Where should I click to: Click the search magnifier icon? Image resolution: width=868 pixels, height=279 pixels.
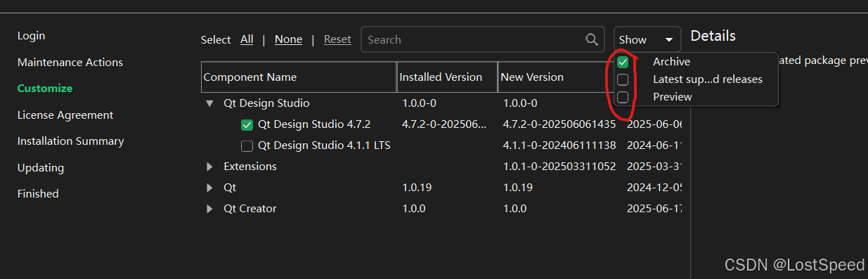pyautogui.click(x=591, y=40)
